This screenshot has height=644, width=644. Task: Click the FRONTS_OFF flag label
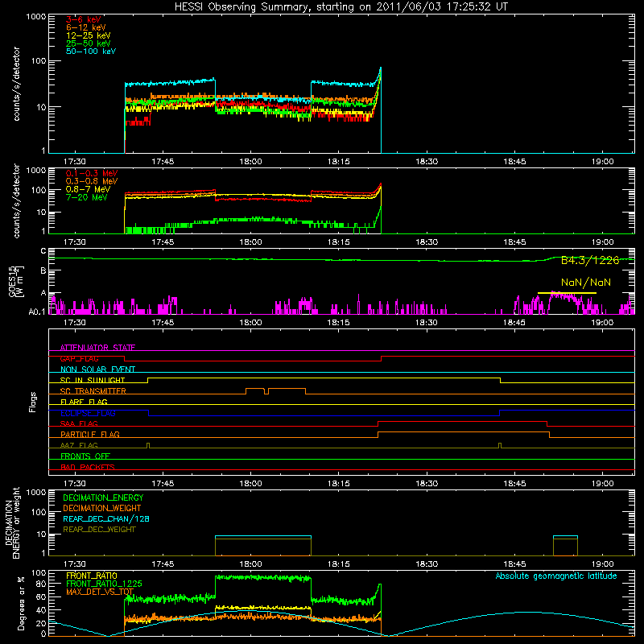pos(85,456)
